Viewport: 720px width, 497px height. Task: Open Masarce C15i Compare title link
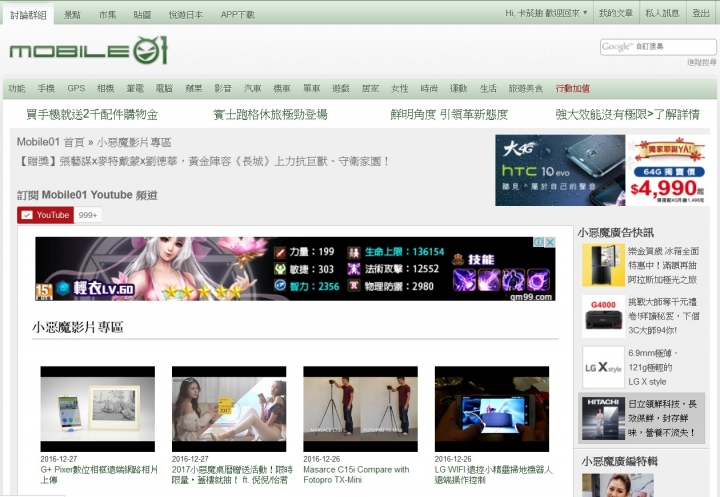356,474
